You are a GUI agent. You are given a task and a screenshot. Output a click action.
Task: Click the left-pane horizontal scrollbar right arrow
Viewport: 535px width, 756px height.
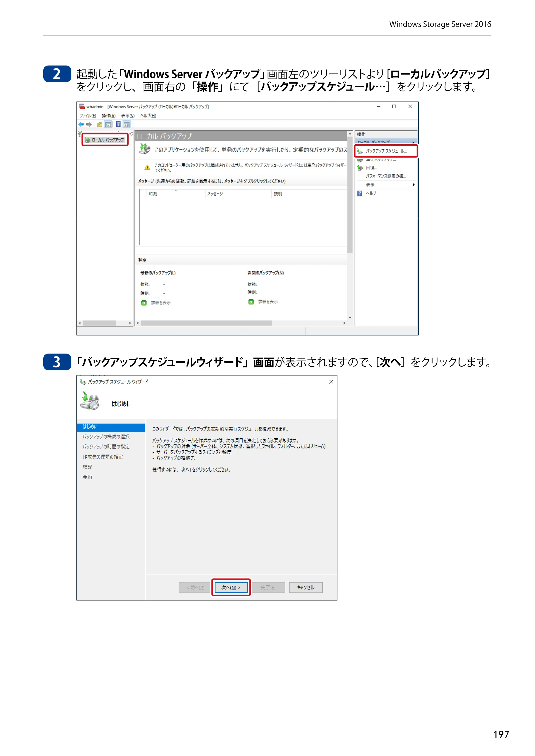[x=130, y=323]
